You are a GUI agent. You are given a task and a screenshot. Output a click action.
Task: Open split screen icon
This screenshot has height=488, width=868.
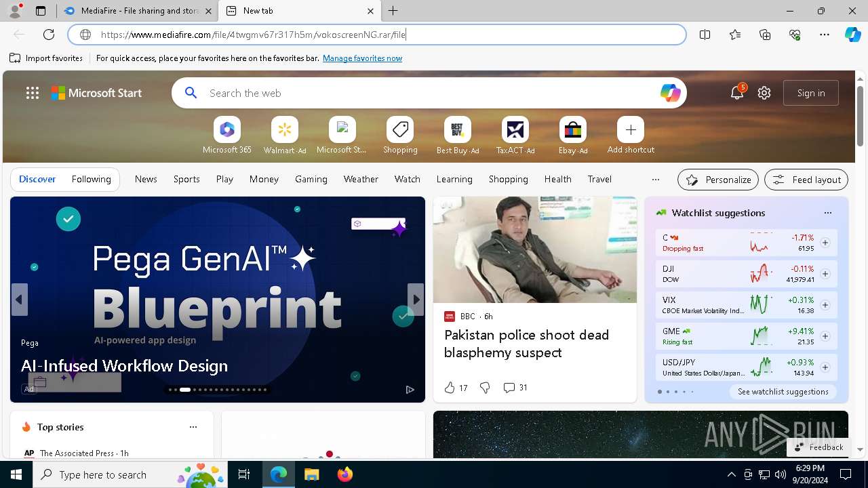[705, 35]
